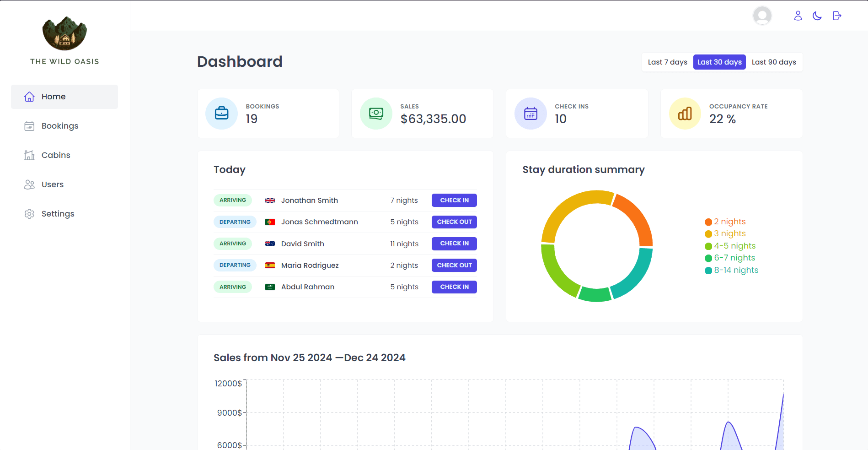Check out Jonas Schmedtmann
This screenshot has width=868, height=450.
pyautogui.click(x=454, y=222)
